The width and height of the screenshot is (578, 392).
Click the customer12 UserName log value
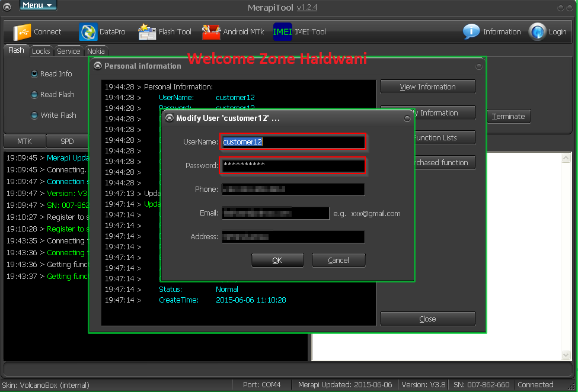tap(235, 98)
